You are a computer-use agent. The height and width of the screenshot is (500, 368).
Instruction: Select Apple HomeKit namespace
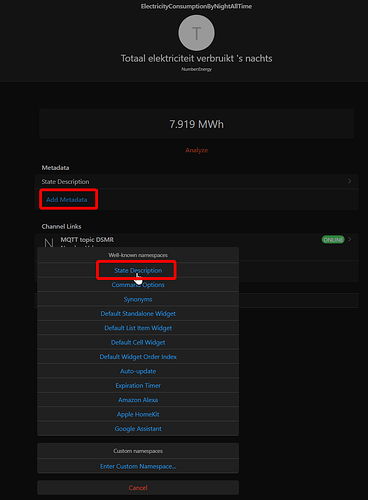pyautogui.click(x=138, y=414)
